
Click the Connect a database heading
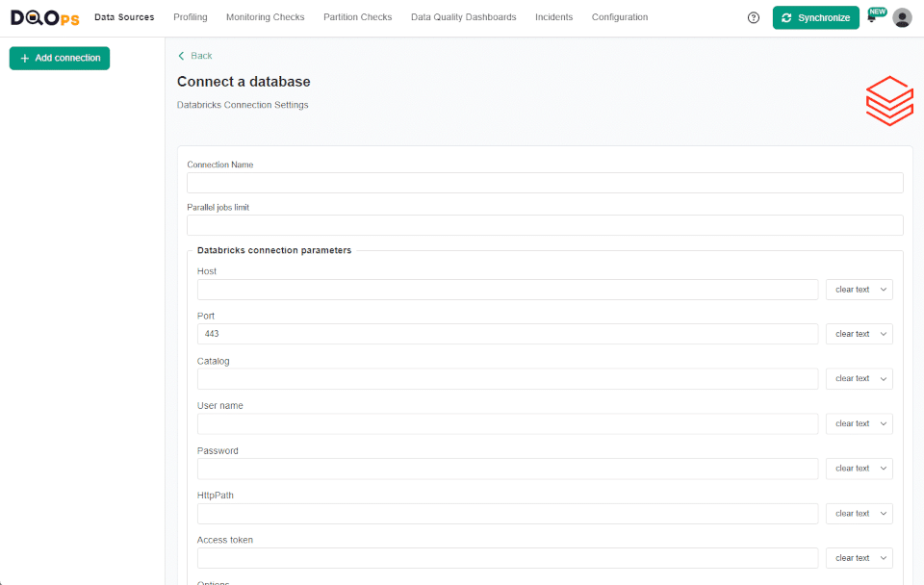pyautogui.click(x=244, y=81)
